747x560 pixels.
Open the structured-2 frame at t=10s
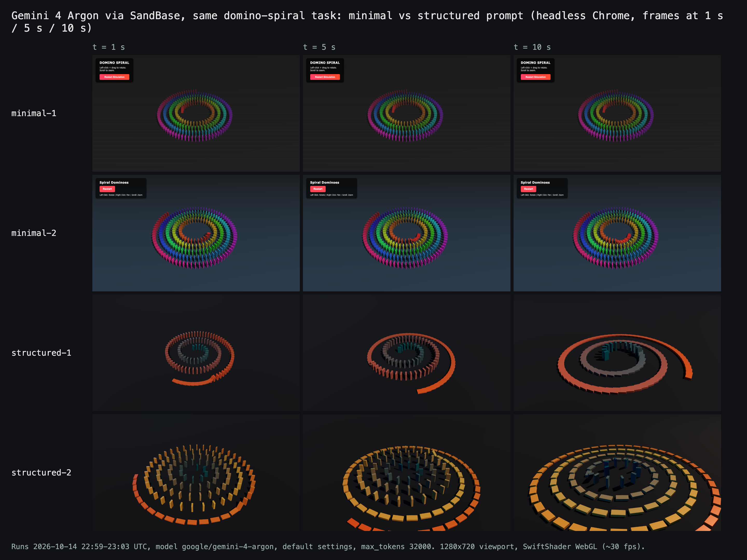(x=617, y=473)
